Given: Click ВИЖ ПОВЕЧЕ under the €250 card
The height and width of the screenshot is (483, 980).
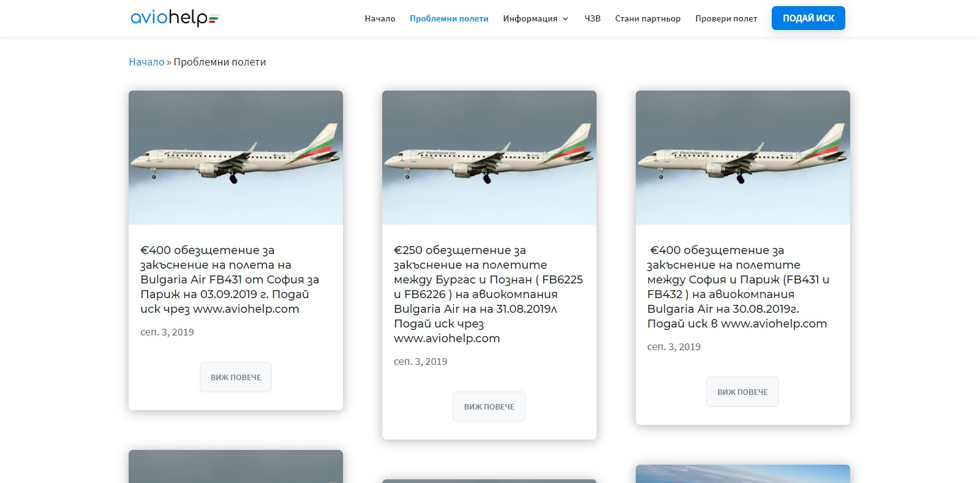Looking at the screenshot, I should 489,406.
